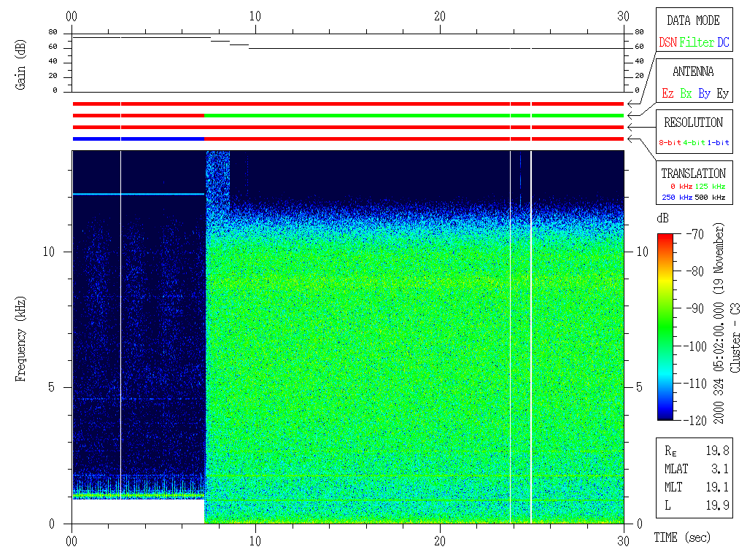The image size is (747, 560).
Task: Click the 8-bit resolution legend entry
Action: pos(670,143)
